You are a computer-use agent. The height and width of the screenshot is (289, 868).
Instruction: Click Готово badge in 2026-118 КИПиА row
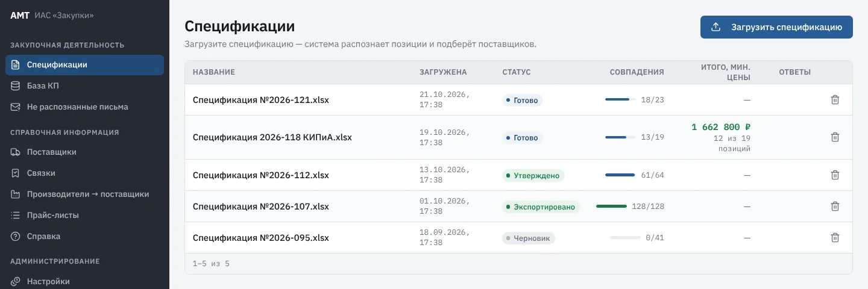coord(523,138)
